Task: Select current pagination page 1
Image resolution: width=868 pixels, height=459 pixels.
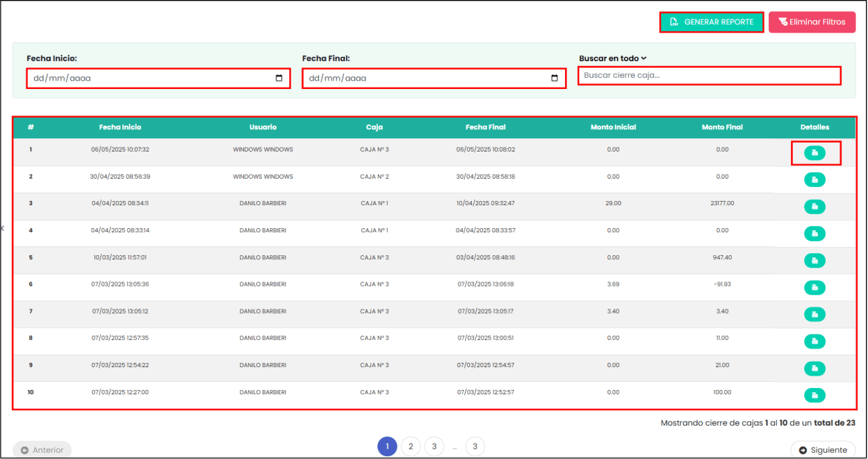Action: [387, 446]
